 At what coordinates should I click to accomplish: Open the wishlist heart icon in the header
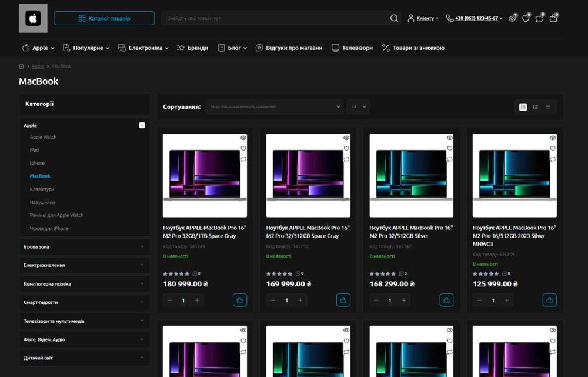point(526,18)
